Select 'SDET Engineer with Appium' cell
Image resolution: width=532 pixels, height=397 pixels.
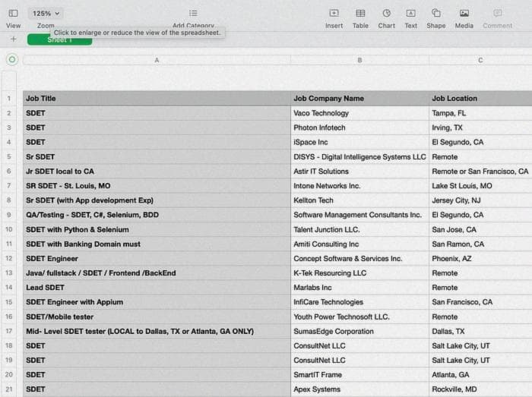click(x=157, y=302)
